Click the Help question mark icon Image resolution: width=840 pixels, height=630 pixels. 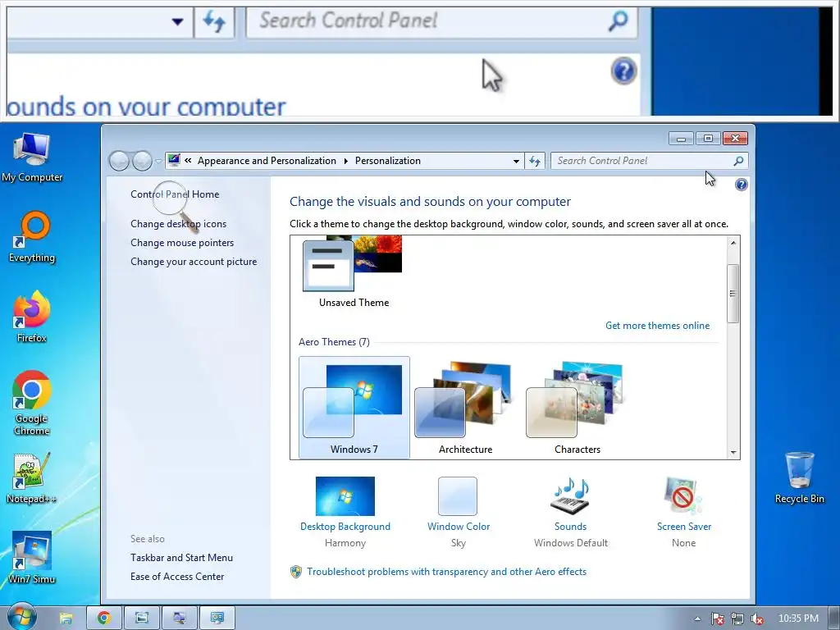741,185
